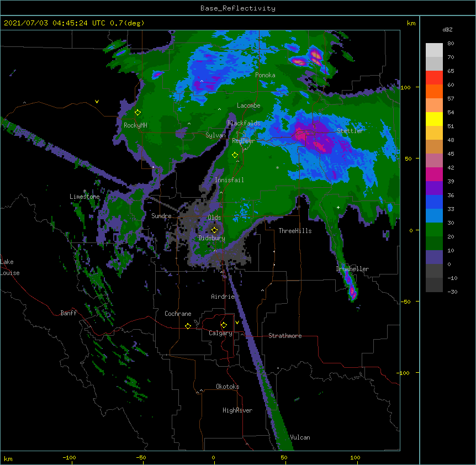
Task: Click the yellow v marker northeast of Calgary
Action: 237,323
